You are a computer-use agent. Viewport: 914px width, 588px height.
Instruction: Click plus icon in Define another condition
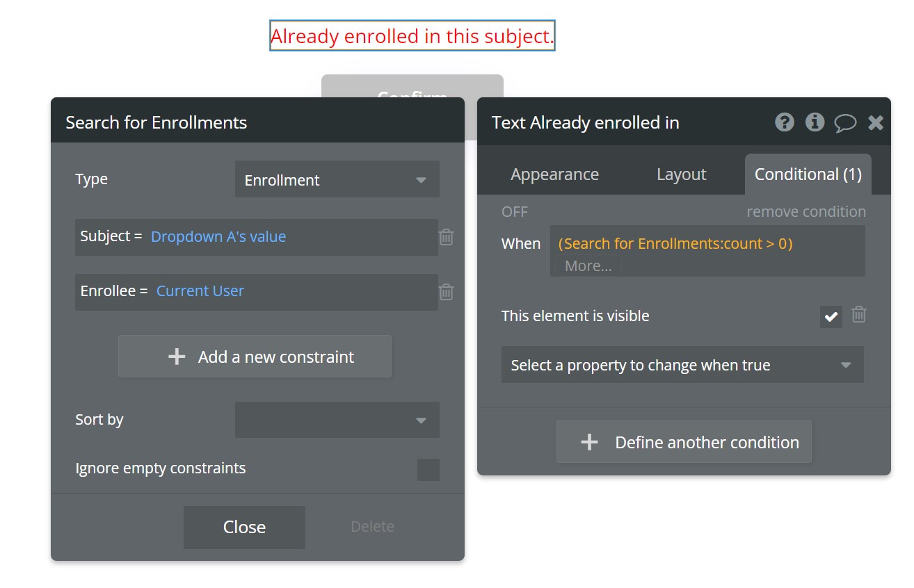click(589, 442)
